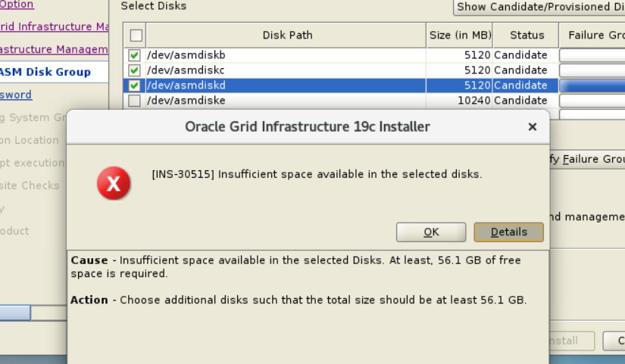
Task: Sort by Disk Path column header
Action: pyautogui.click(x=287, y=35)
